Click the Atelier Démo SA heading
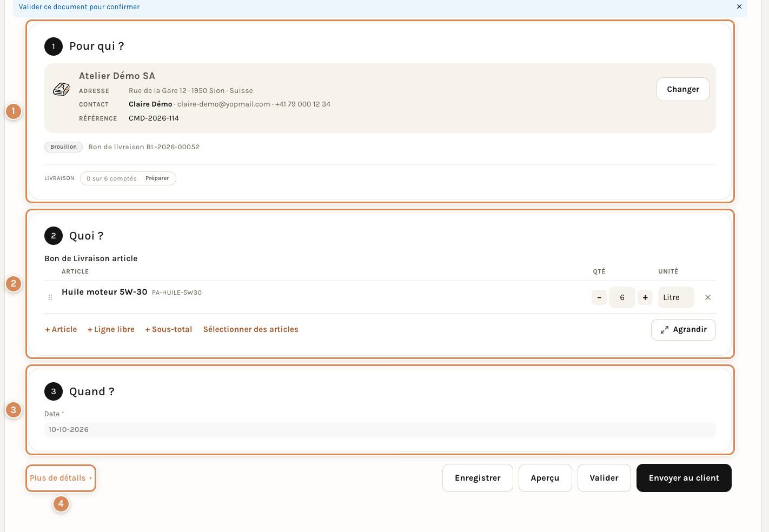 [x=117, y=76]
